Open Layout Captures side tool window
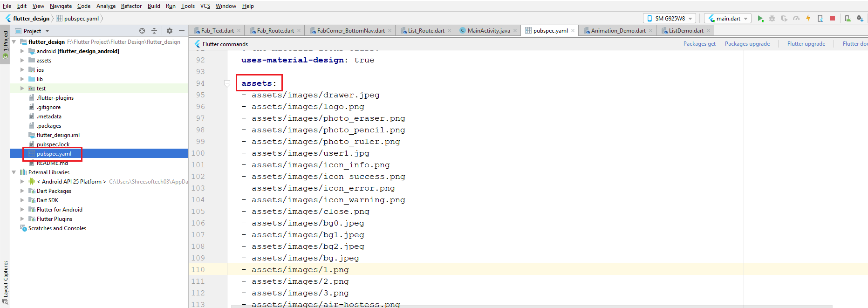Screen dimensions: 868x308 pyautogui.click(x=5, y=282)
